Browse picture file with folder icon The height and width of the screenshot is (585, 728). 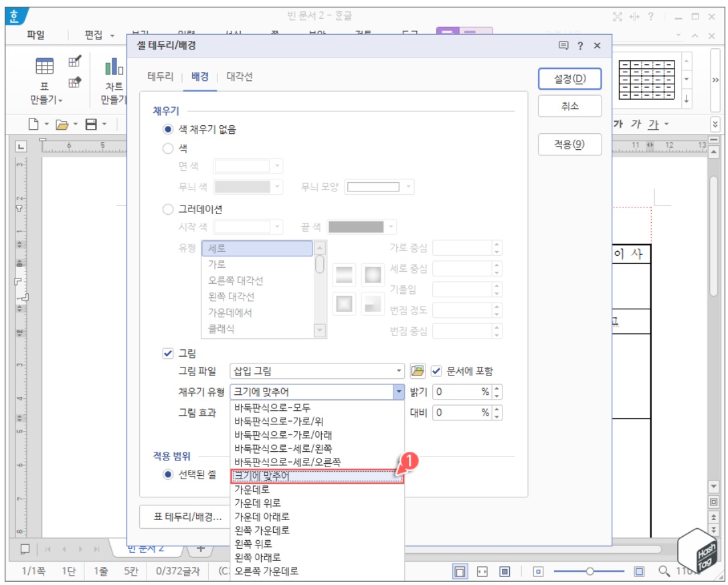[418, 371]
